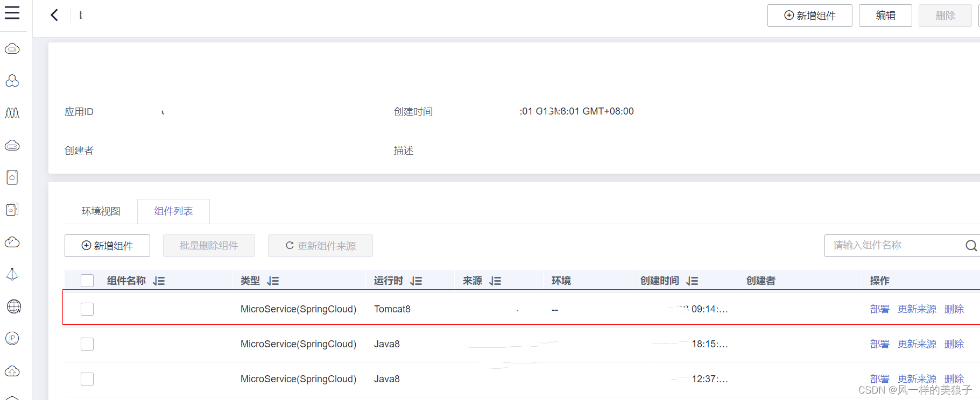Click 新增组件 button above the component table
This screenshot has height=400, width=980.
pyautogui.click(x=107, y=246)
